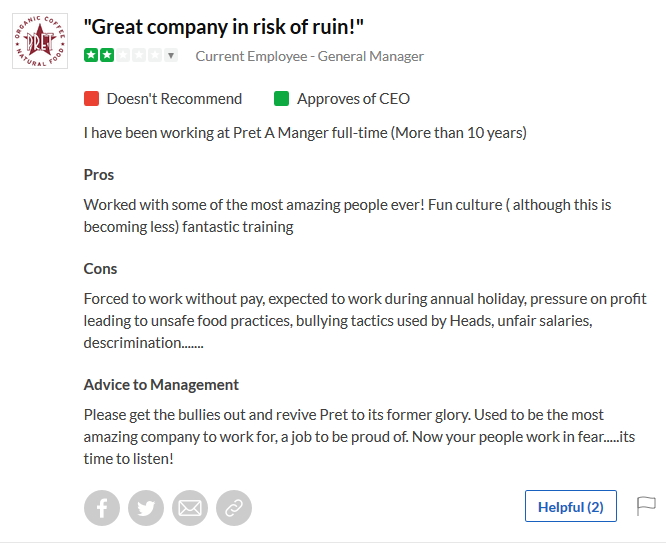Share review via email icon
The height and width of the screenshot is (552, 666).
pyautogui.click(x=189, y=508)
